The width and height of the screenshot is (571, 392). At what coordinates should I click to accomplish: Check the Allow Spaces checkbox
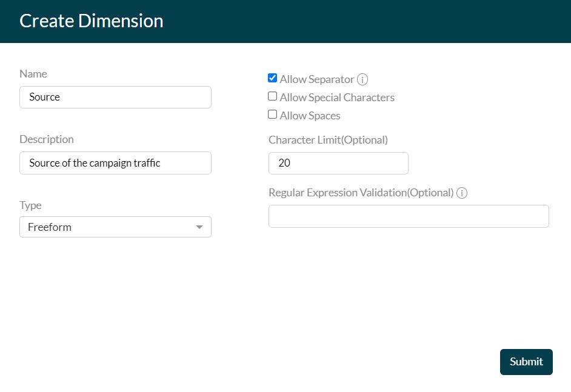(272, 114)
